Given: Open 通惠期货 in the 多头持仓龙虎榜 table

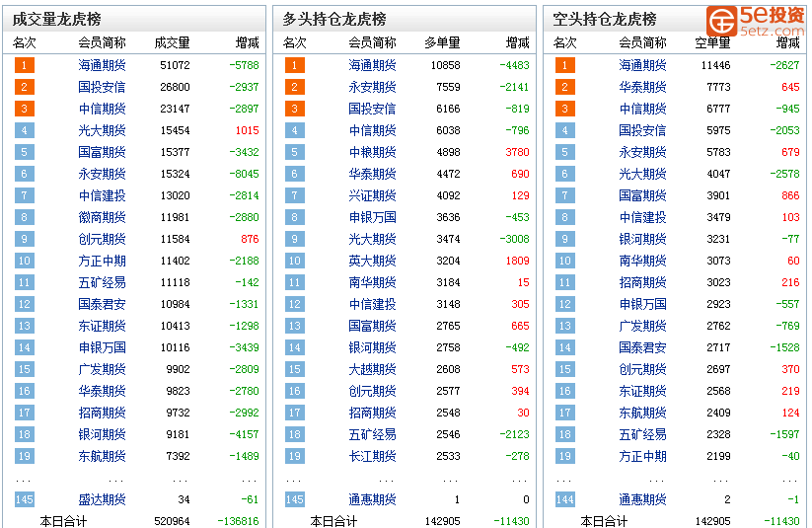Looking at the screenshot, I should 372,499.
